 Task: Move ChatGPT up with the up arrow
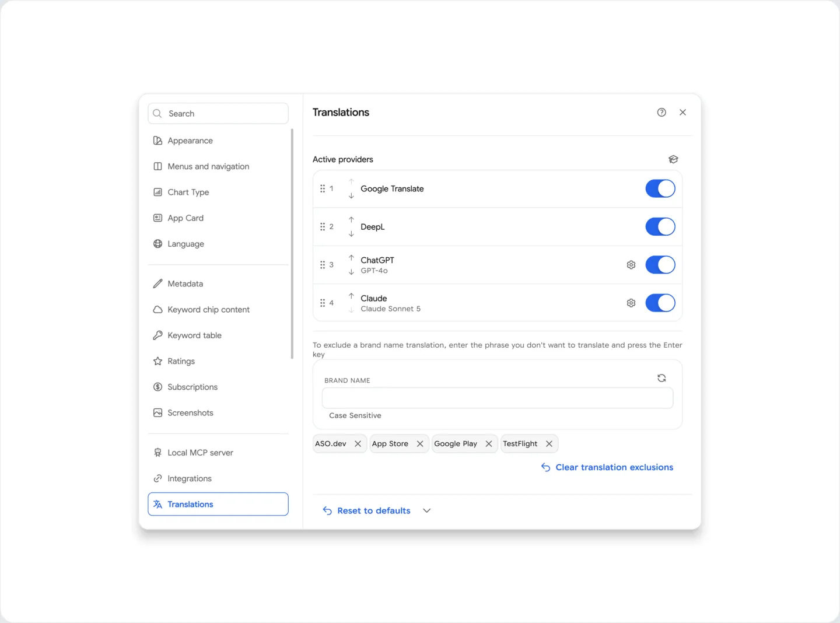(x=351, y=257)
